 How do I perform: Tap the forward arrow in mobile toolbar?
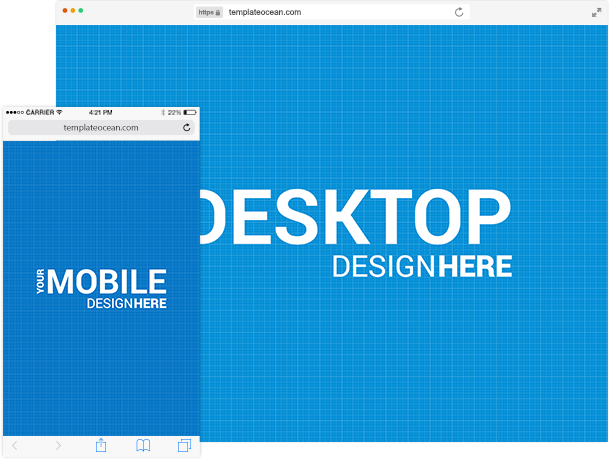pyautogui.click(x=58, y=445)
